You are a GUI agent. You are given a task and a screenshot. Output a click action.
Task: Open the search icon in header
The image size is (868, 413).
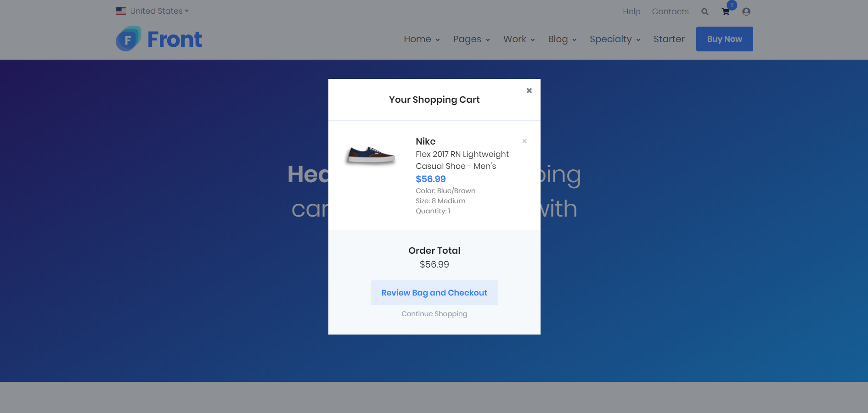705,11
